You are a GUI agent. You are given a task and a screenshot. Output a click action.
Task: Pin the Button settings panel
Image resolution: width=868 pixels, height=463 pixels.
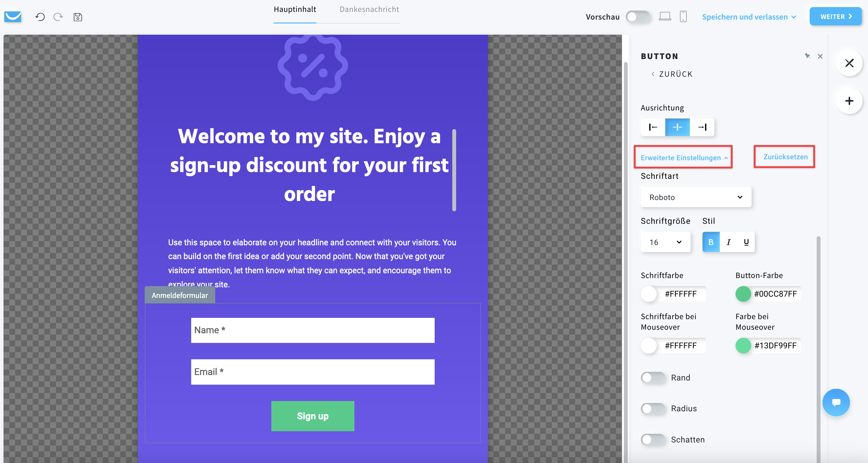807,56
